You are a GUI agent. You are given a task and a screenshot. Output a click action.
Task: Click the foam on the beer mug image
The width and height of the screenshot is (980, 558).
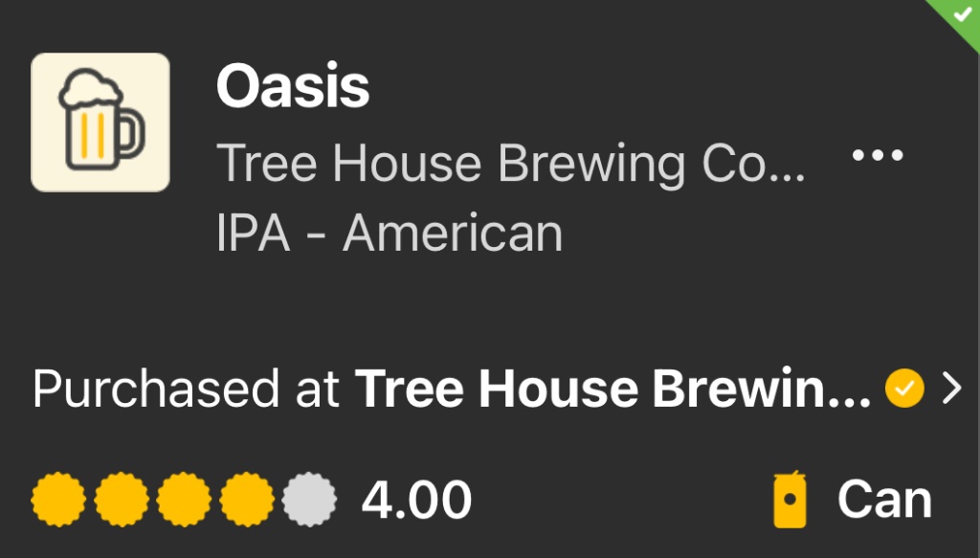point(92,89)
